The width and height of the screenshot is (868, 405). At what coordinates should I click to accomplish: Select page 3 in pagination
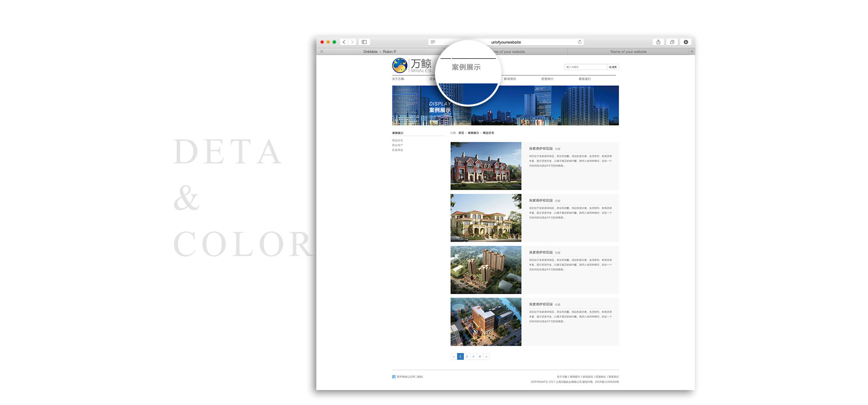473,357
